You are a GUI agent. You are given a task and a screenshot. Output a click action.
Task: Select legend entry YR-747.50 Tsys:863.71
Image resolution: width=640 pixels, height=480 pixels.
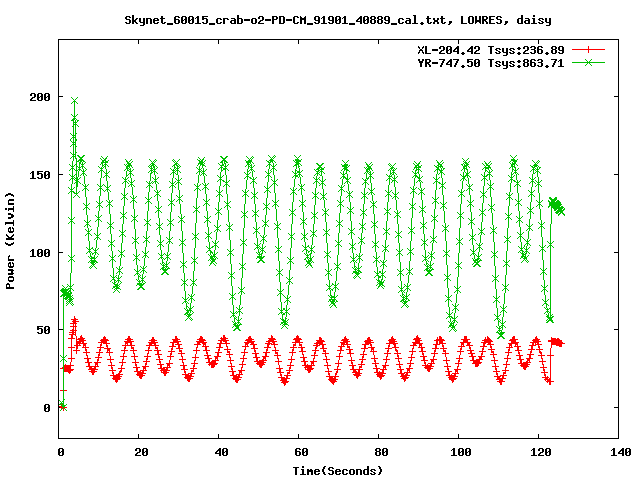click(x=491, y=63)
